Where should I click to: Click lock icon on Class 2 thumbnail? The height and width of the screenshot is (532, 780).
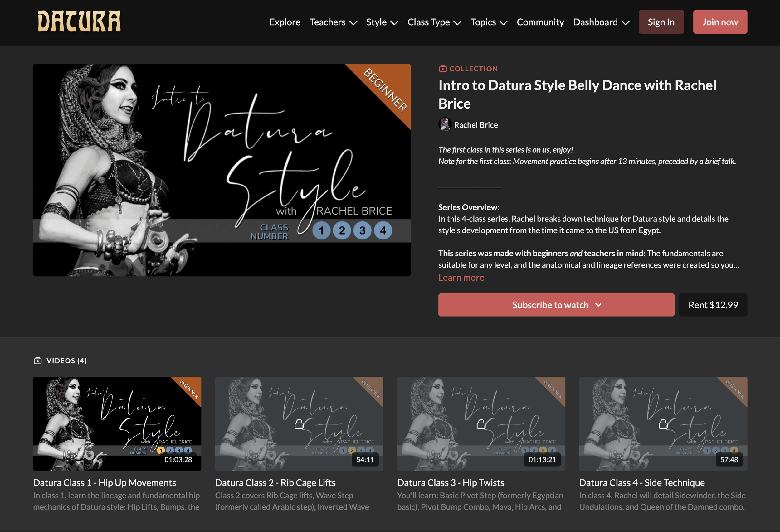[x=299, y=424]
